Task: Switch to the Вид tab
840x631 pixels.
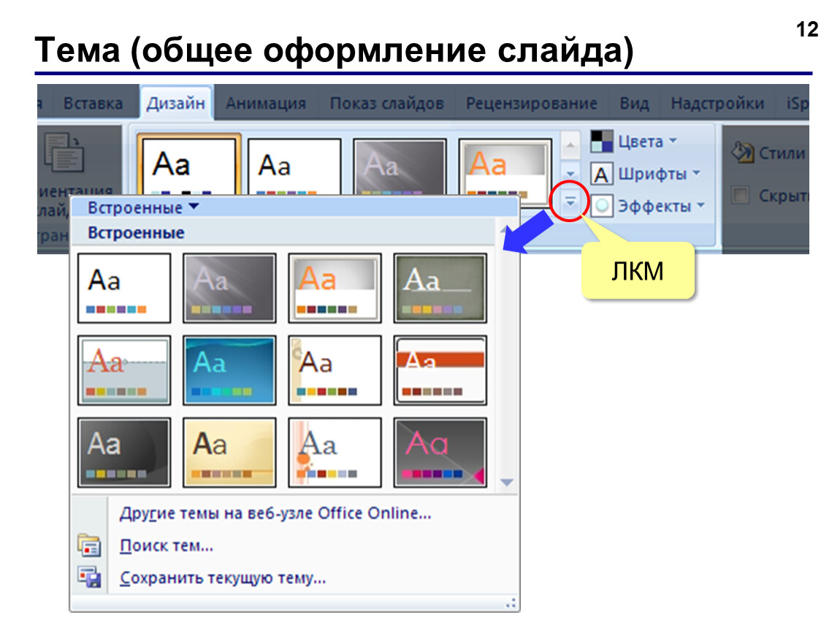Action: point(634,103)
